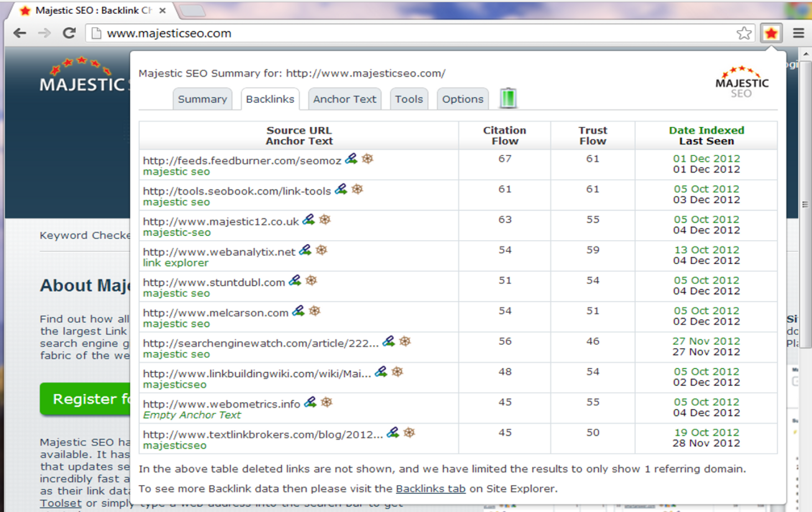Select the Backlinks tab in the popup
Screen dimensions: 812x512
(x=270, y=99)
